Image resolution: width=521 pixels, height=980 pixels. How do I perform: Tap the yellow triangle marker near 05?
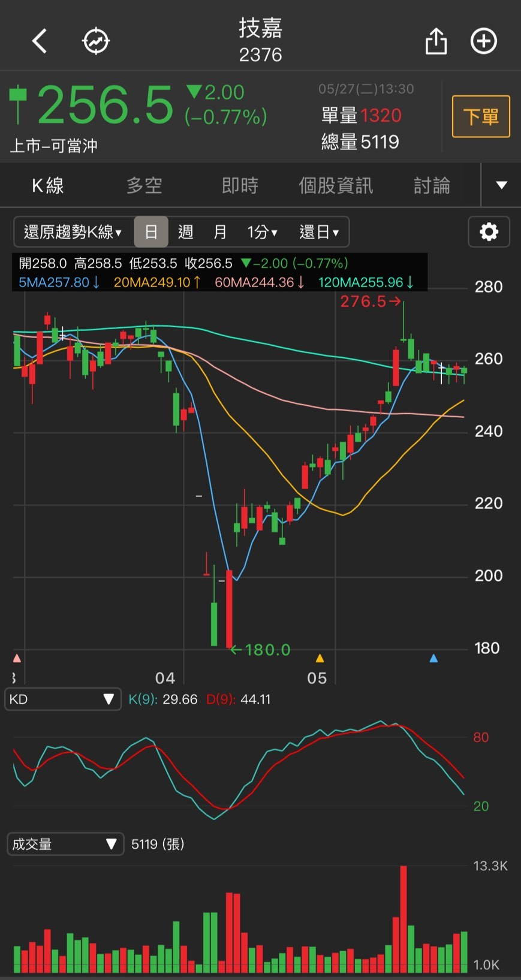320,658
